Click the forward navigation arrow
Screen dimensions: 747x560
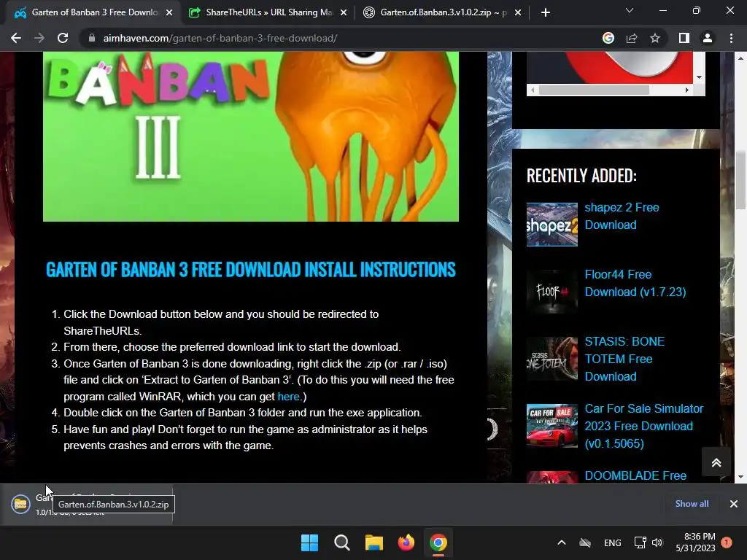click(39, 38)
